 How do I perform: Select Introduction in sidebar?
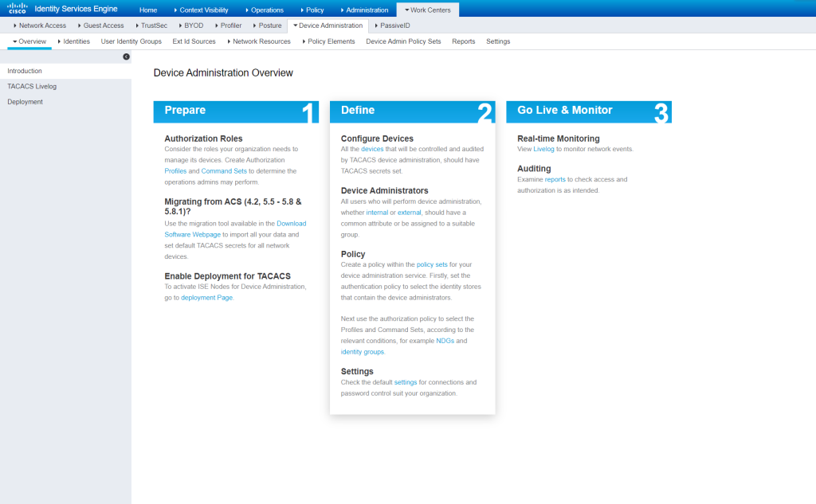pos(65,71)
